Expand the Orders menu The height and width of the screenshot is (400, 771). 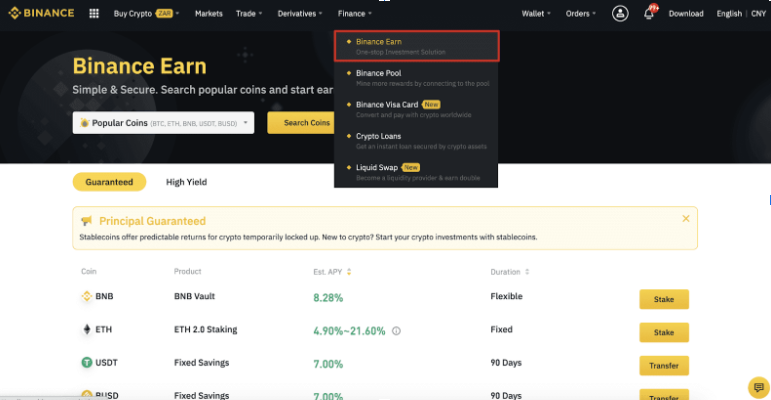tap(581, 13)
